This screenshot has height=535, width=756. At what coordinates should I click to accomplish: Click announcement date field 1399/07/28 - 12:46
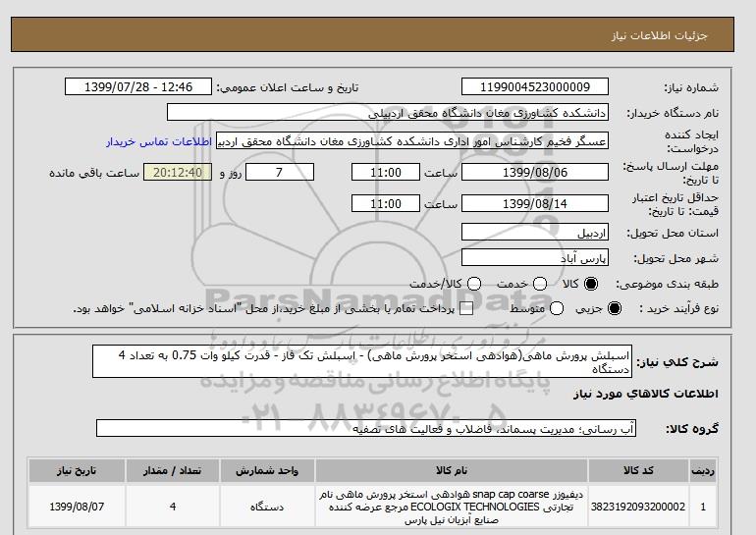[138, 86]
